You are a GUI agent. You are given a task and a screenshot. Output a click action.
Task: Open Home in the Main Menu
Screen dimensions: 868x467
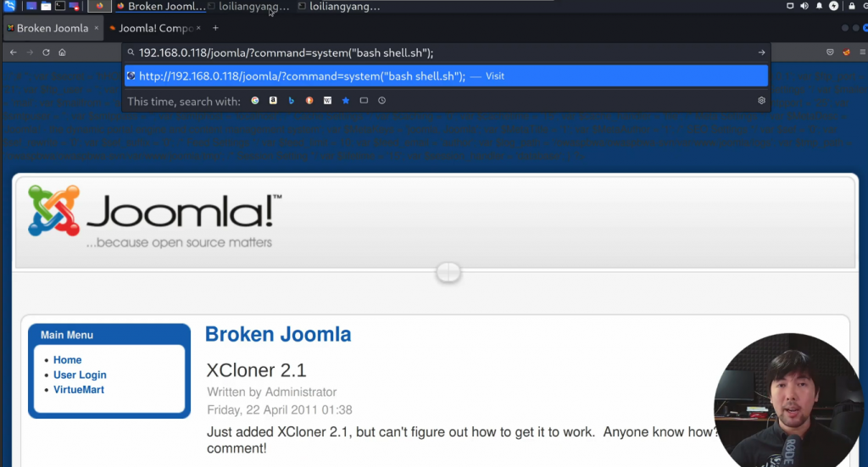click(68, 360)
